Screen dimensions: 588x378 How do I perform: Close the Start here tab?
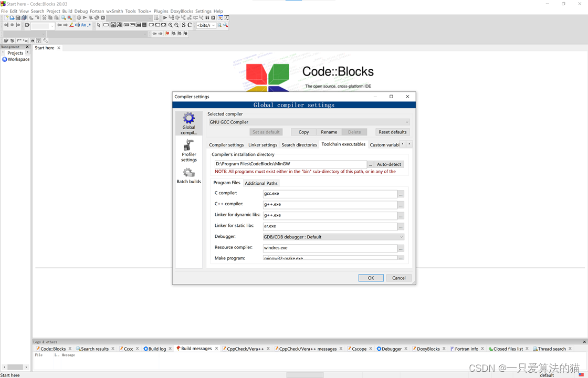[58, 48]
